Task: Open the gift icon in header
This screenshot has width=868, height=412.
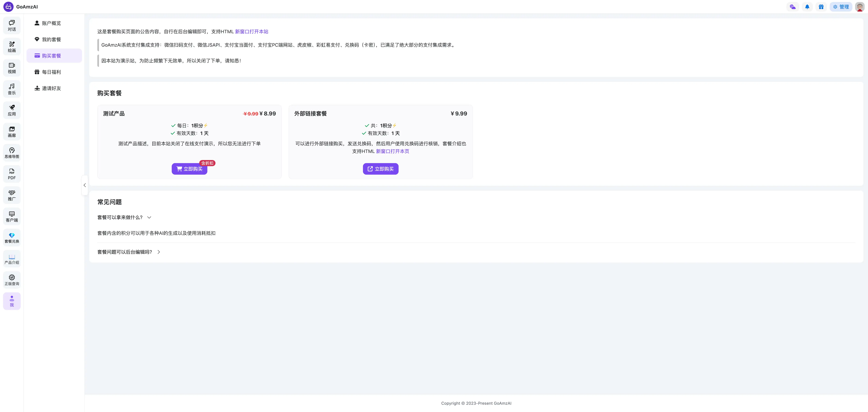Action: (821, 7)
